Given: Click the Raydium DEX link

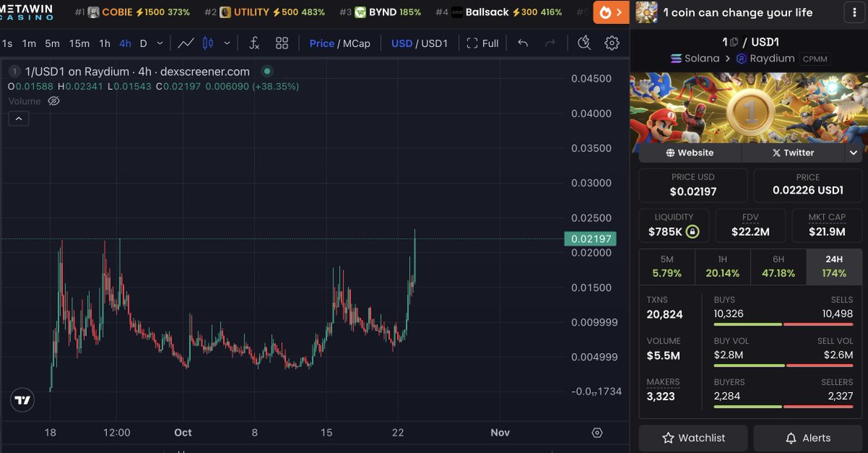Looking at the screenshot, I should tap(766, 58).
